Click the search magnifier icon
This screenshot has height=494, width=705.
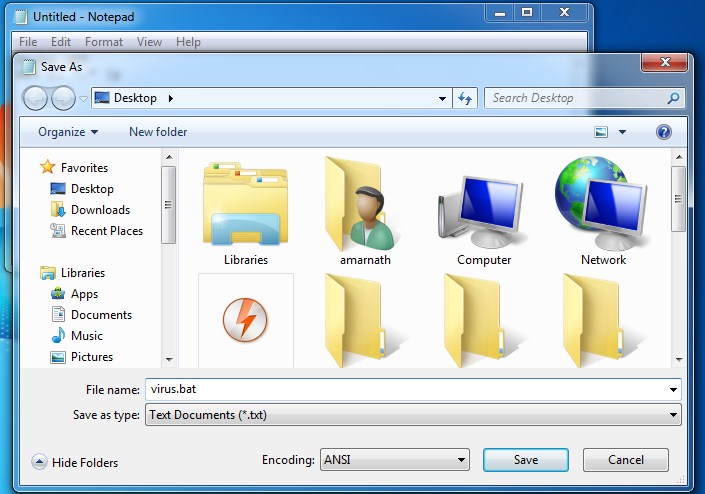(674, 98)
